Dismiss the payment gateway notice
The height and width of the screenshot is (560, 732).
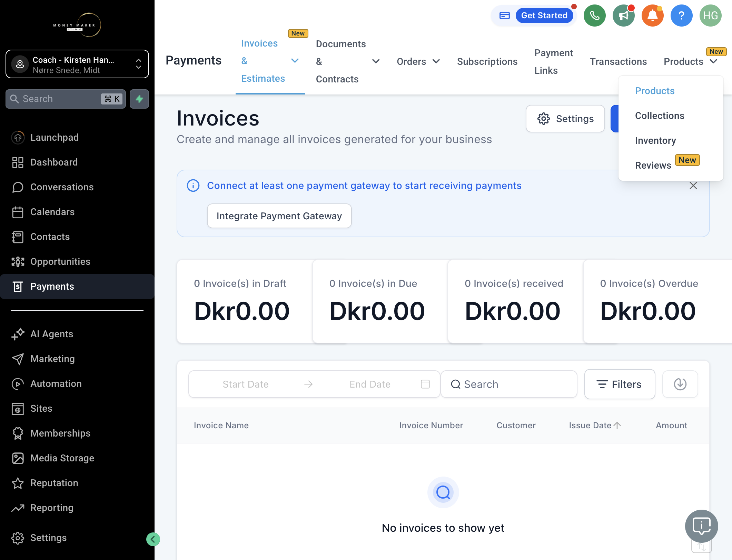coord(693,186)
